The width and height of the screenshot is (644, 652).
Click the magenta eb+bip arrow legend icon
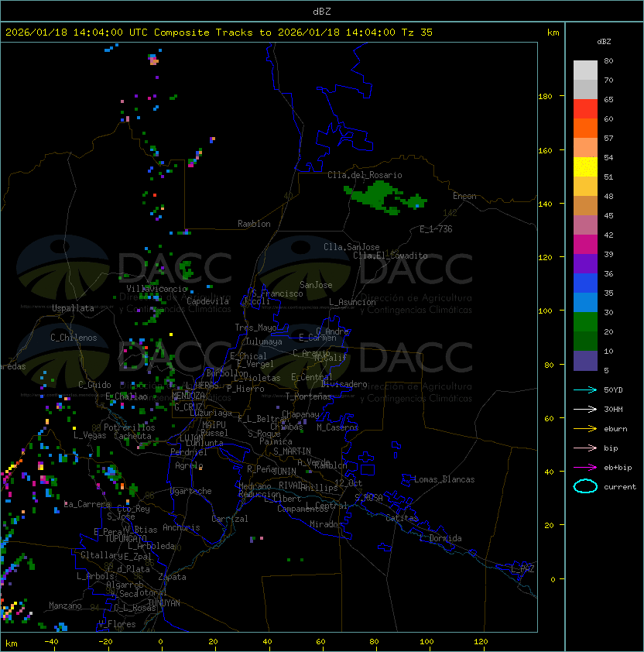585,468
